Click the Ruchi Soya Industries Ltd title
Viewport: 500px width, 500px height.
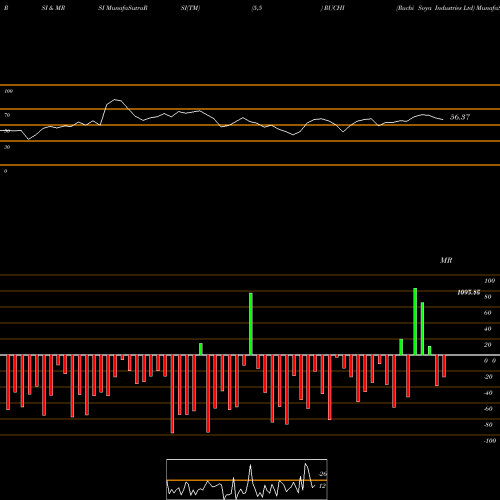coord(435,8)
